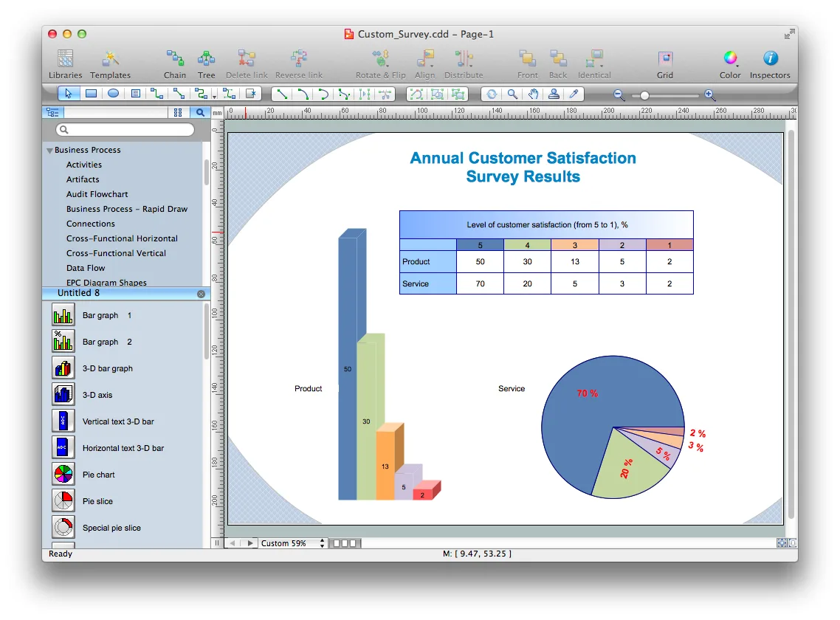Open the Cross-Functional Vertical library
The height and width of the screenshot is (620, 840).
click(x=116, y=253)
